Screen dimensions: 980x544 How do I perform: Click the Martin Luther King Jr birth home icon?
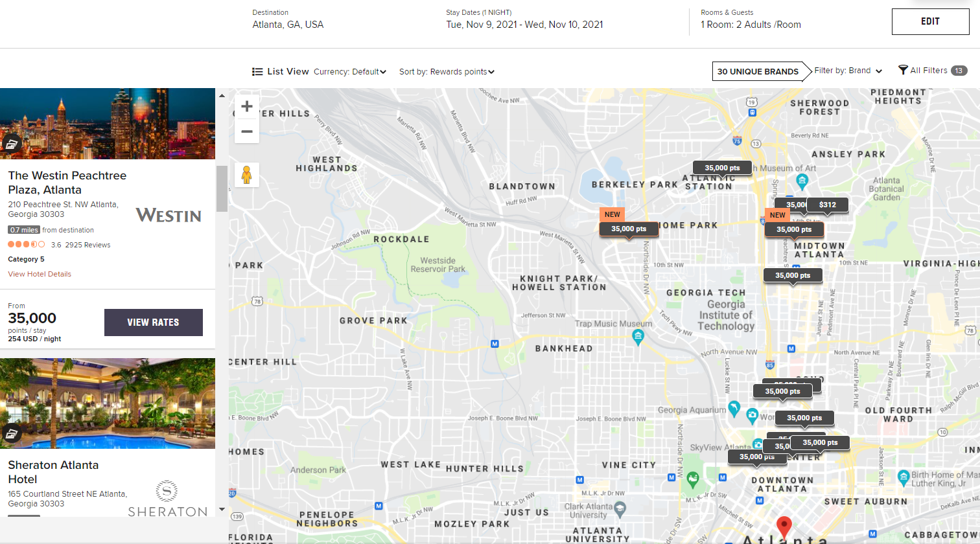click(904, 479)
